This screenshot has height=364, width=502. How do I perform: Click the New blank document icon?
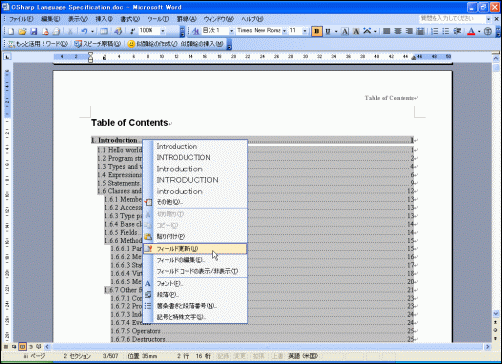pyautogui.click(x=11, y=31)
